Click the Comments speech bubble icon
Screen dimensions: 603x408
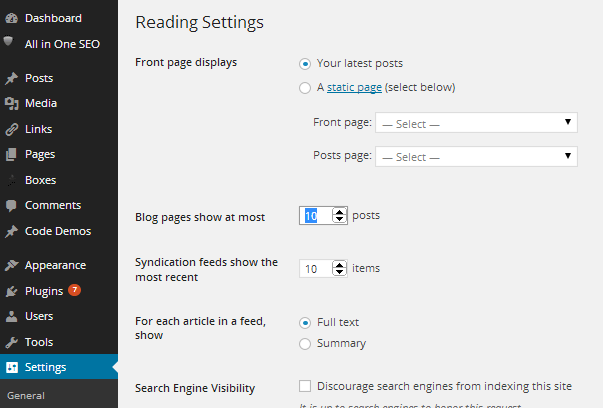11,205
